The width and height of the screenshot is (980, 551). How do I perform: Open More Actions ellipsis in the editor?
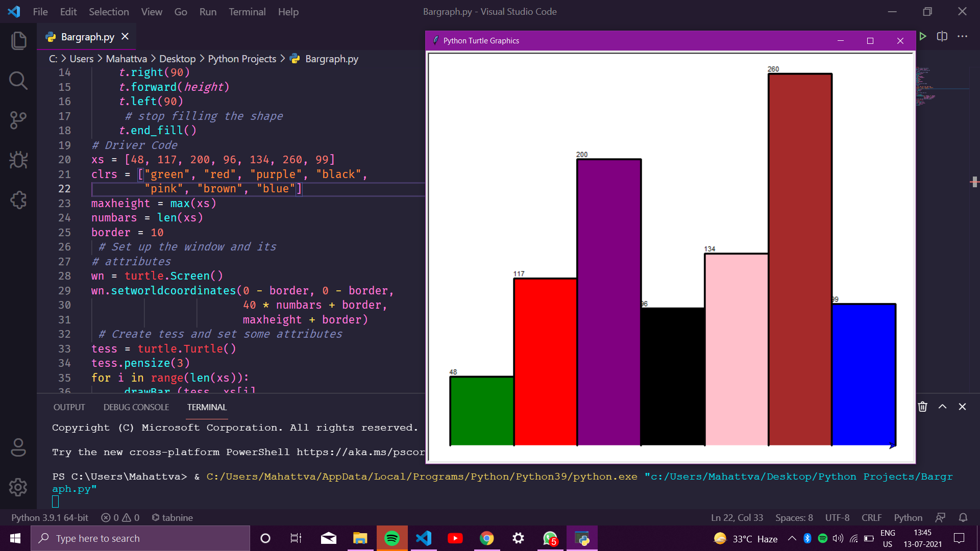pos(962,36)
